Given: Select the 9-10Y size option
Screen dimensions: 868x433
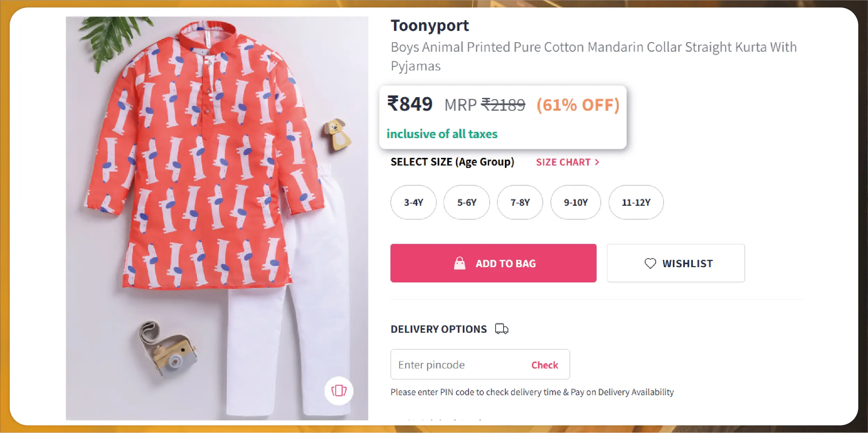Looking at the screenshot, I should (575, 202).
